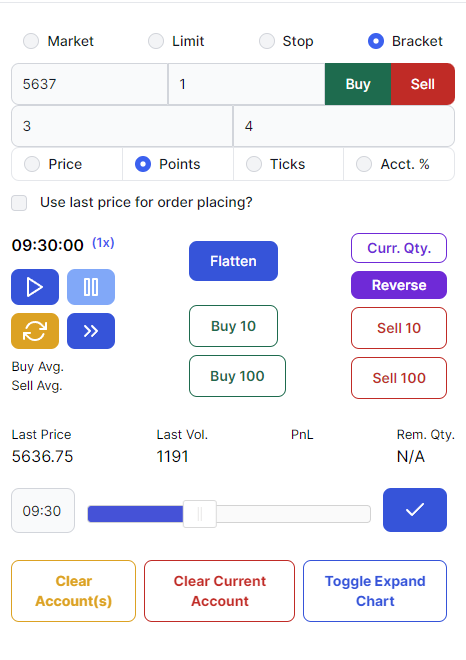Click the red Sell button
466x660 pixels.
click(423, 84)
